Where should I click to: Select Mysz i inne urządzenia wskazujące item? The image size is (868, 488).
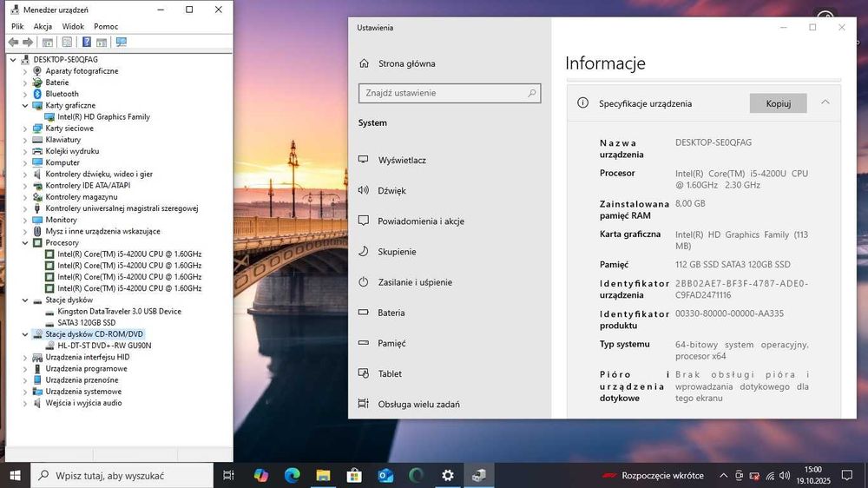click(x=102, y=232)
